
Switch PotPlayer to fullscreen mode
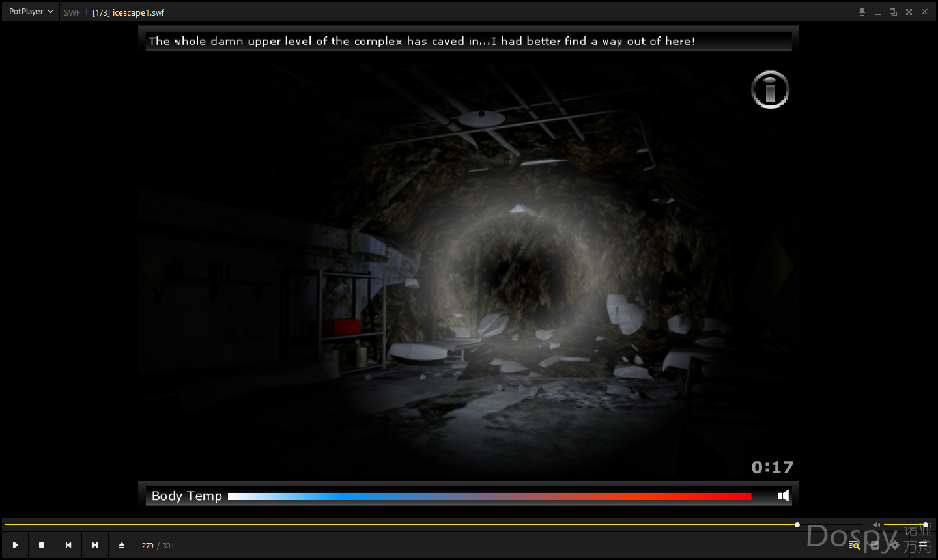tap(909, 12)
